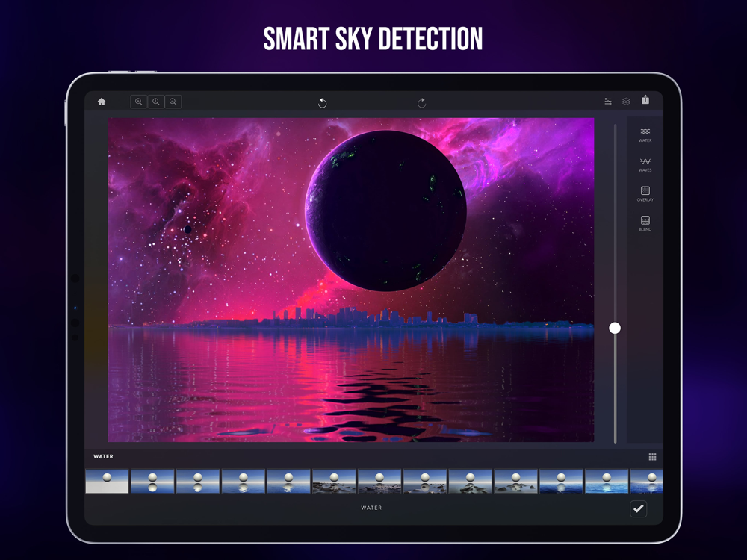Choose the first water preset with no reflection
This screenshot has height=560, width=747.
coord(107,482)
